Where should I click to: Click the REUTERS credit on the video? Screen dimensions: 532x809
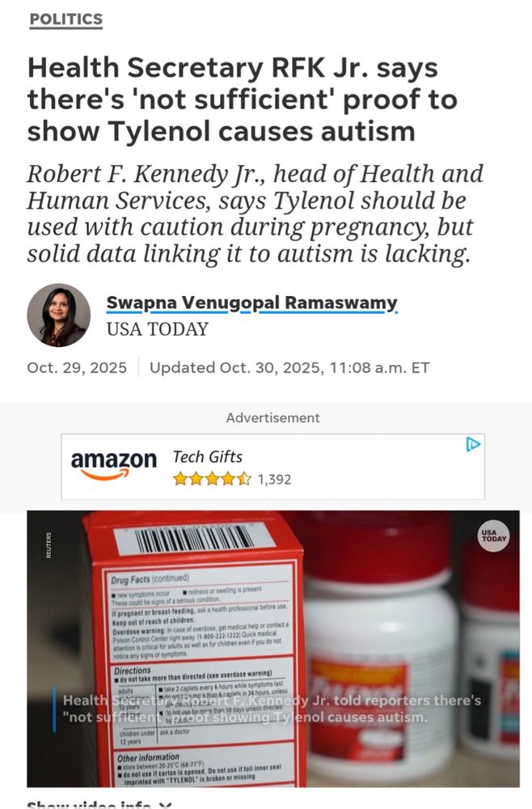point(49,544)
